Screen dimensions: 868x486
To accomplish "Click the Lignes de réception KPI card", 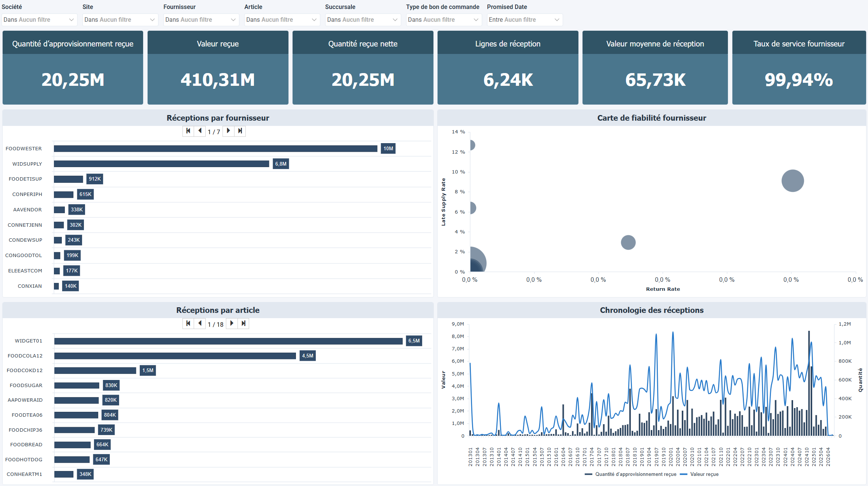I will [x=508, y=67].
